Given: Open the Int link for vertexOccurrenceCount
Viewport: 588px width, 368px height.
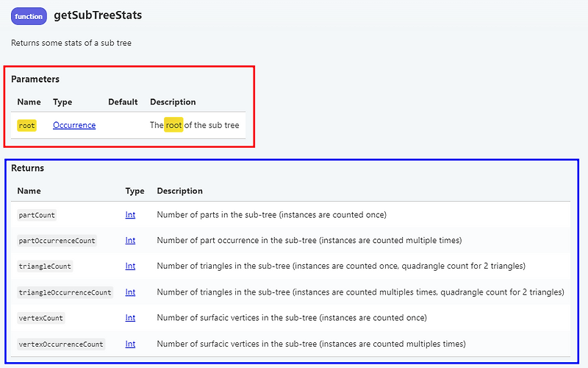Looking at the screenshot, I should click(130, 344).
